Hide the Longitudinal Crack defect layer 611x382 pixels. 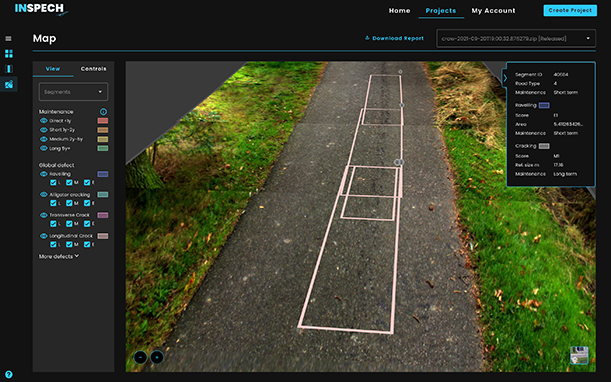click(44, 236)
